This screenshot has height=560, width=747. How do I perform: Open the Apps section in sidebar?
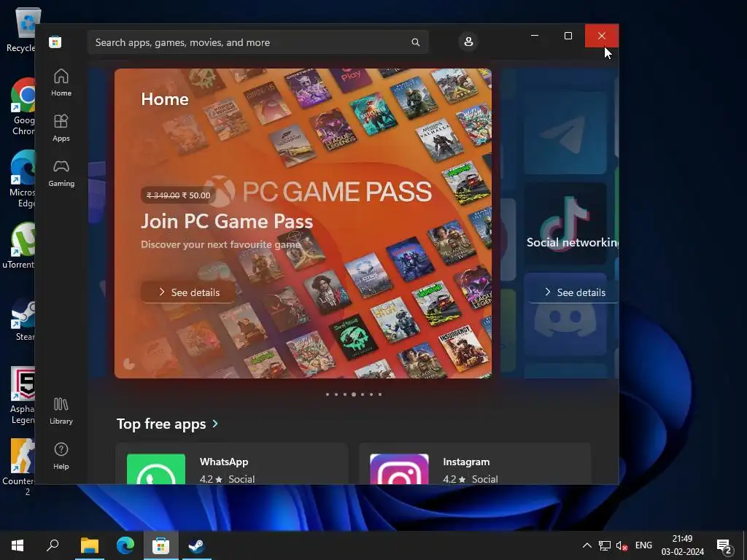[61, 128]
